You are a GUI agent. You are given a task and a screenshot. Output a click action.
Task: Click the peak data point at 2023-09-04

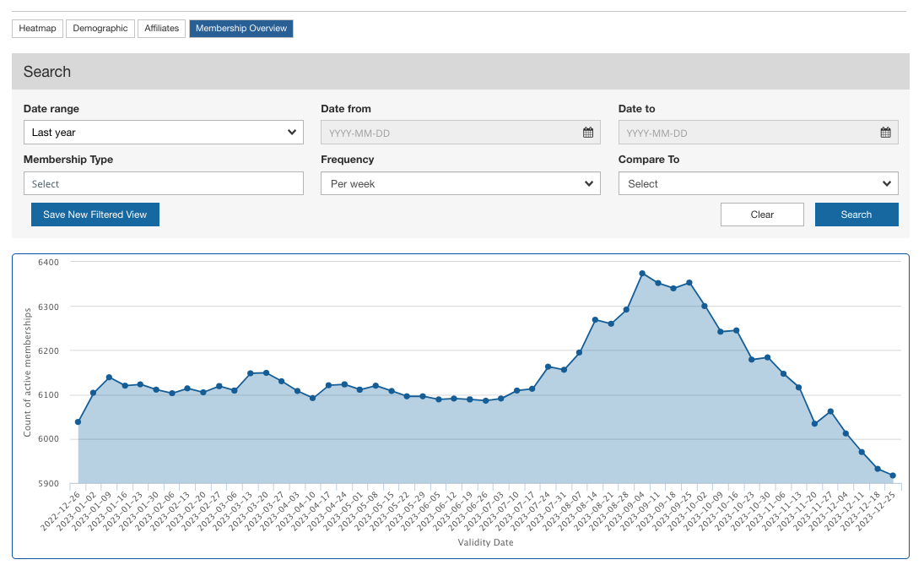pyautogui.click(x=642, y=274)
